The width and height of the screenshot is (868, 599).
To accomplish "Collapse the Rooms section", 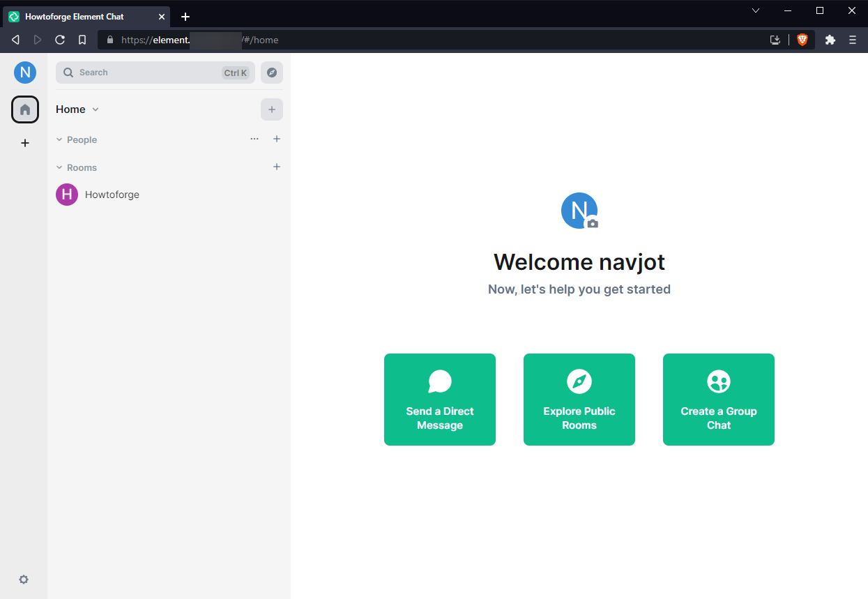I will pos(59,168).
